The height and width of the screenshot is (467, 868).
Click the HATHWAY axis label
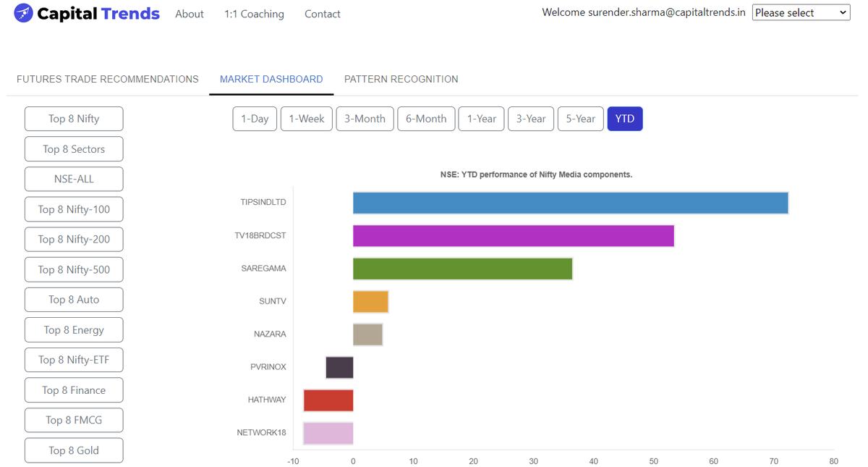point(267,400)
